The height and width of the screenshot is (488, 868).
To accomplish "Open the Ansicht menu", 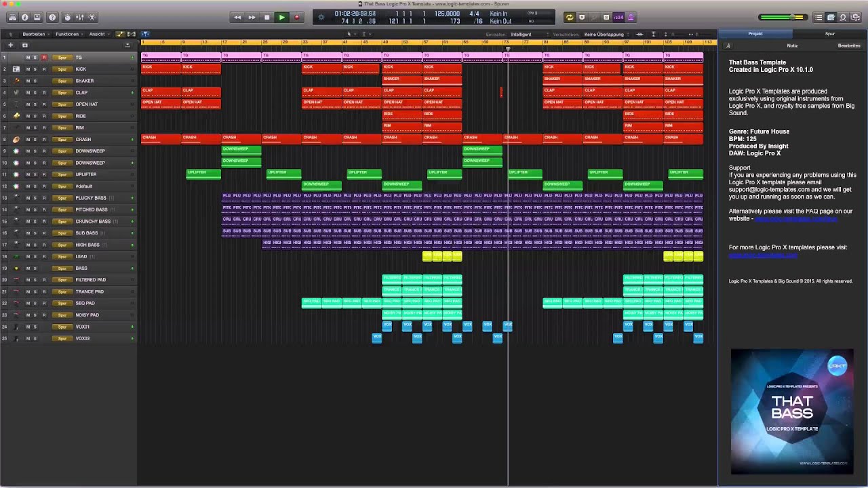I will [x=98, y=34].
